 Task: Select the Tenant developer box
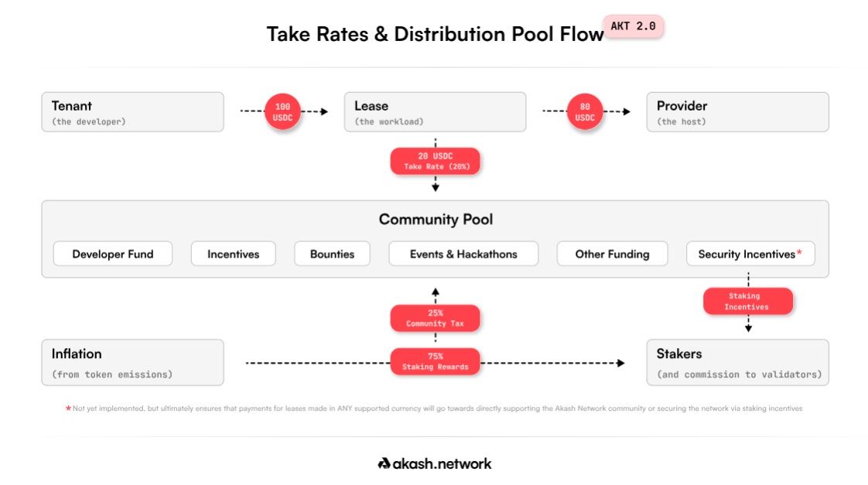pos(132,112)
